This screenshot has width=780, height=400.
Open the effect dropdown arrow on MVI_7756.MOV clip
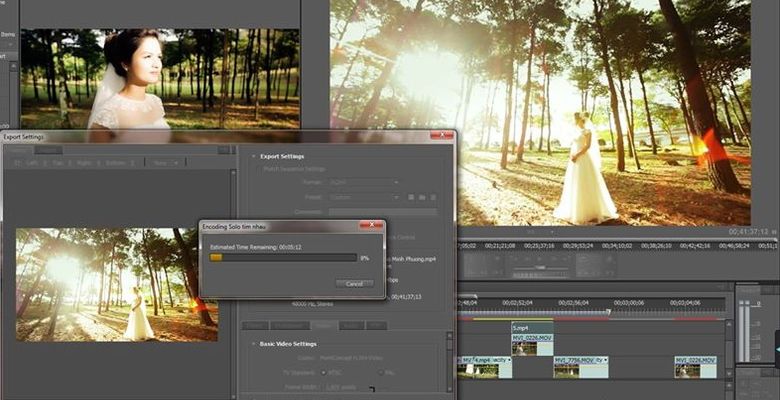(605, 359)
